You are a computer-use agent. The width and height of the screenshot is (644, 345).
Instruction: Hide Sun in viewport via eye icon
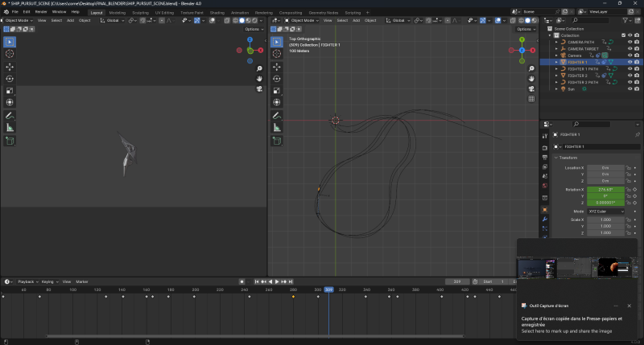[630, 89]
